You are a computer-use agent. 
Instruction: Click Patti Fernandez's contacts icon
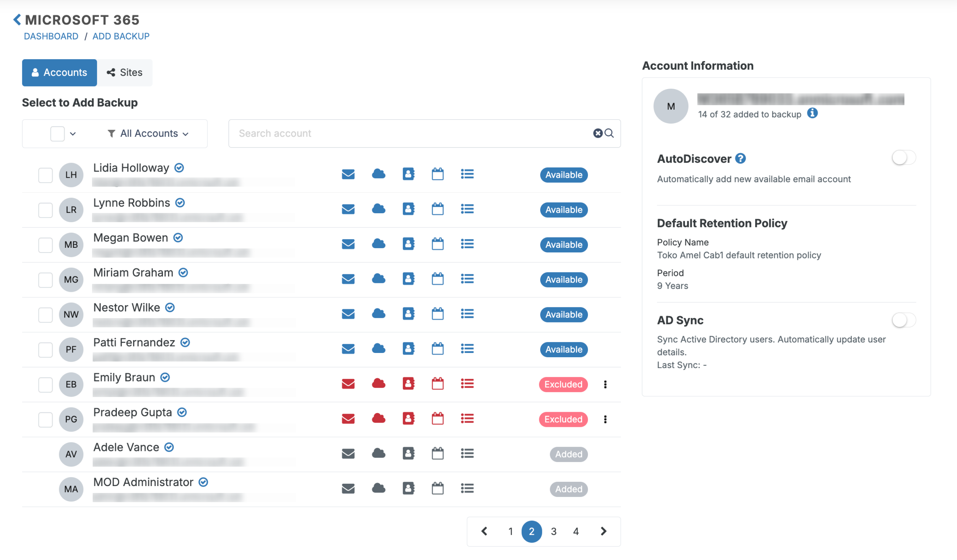(408, 349)
